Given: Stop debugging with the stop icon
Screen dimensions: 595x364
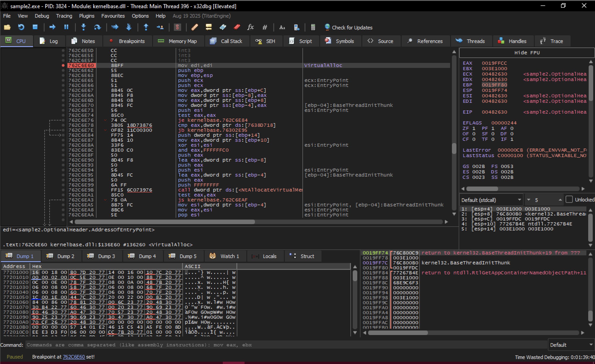Looking at the screenshot, I should (x=35, y=27).
